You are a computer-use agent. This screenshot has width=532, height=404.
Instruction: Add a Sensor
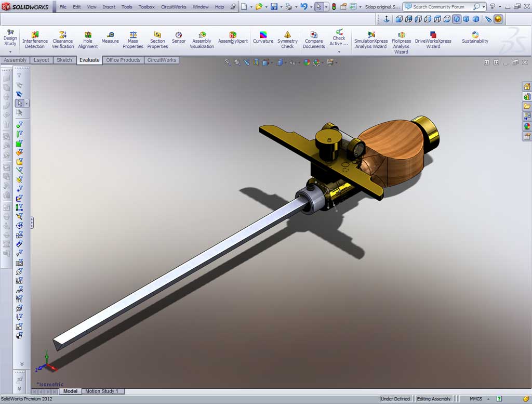click(179, 37)
